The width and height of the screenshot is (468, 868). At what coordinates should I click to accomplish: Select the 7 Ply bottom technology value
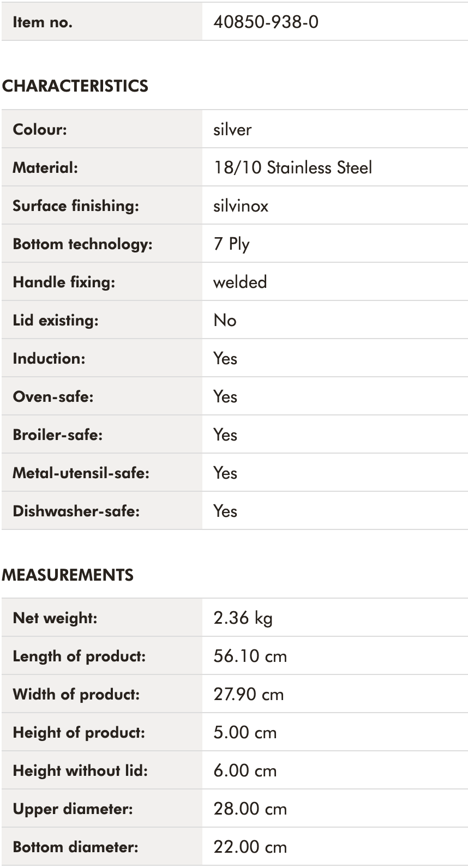231,244
